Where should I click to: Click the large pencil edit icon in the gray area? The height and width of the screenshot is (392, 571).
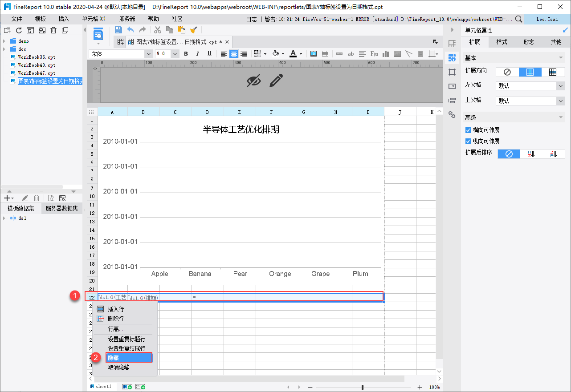pos(277,81)
